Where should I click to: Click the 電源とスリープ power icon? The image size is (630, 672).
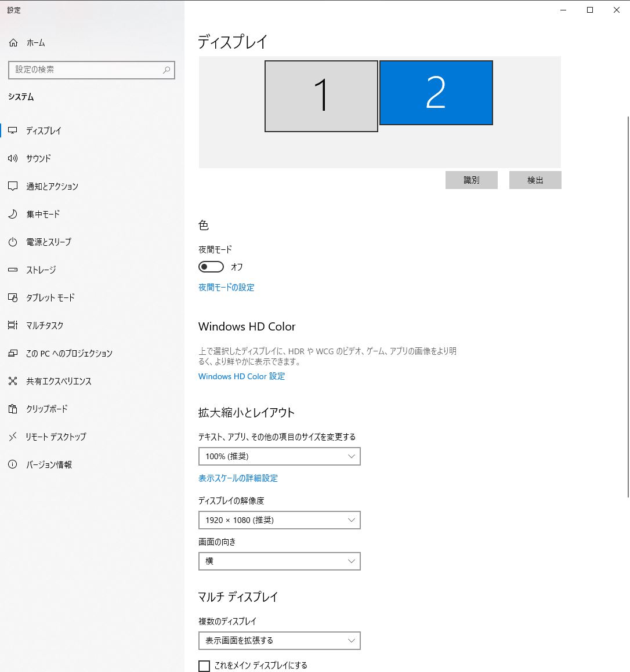13,242
